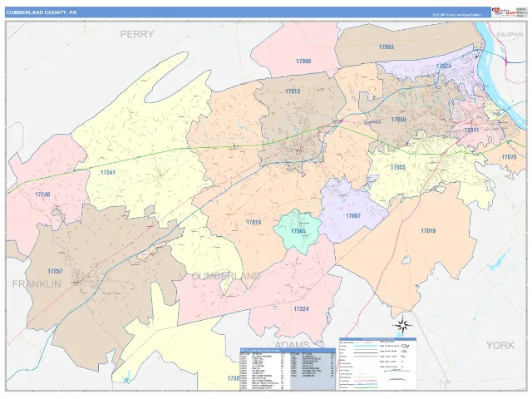Image resolution: width=532 pixels, height=399 pixels.
Task: Select ZIP code label 17050
Action: (x=398, y=120)
